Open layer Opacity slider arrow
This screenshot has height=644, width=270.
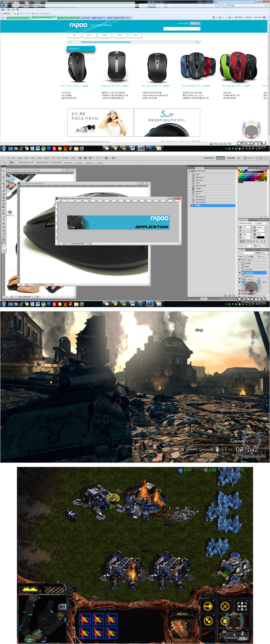[267, 253]
